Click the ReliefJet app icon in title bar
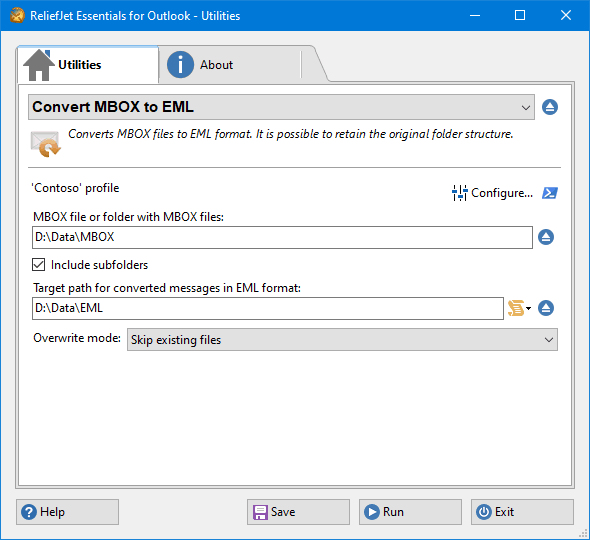 click(x=17, y=16)
